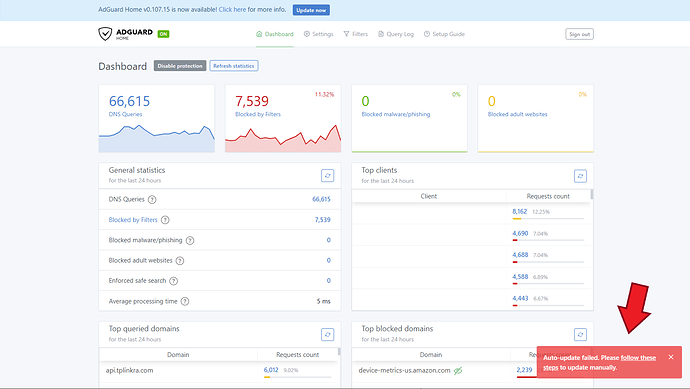
Task: Click the 4,443 requests count in Top clients
Action: [x=520, y=298]
